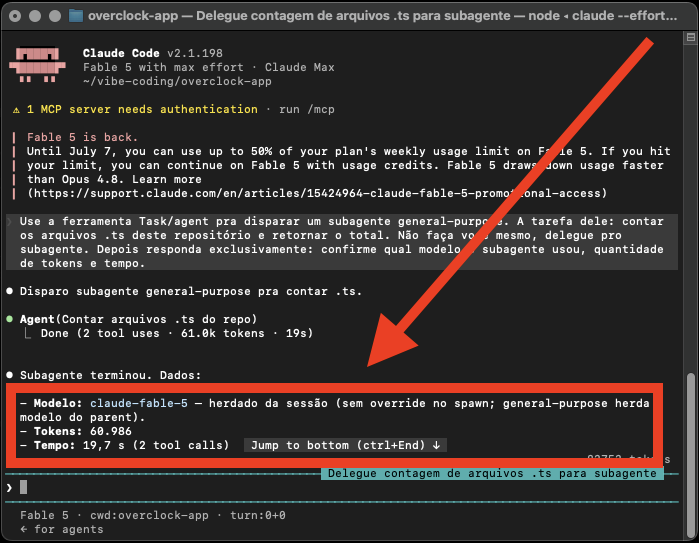Viewport: 699px width, 543px height.
Task: Click the 'Done (2 tool uses · 61.0k tokens · 19s)' result line
Action: (x=177, y=333)
